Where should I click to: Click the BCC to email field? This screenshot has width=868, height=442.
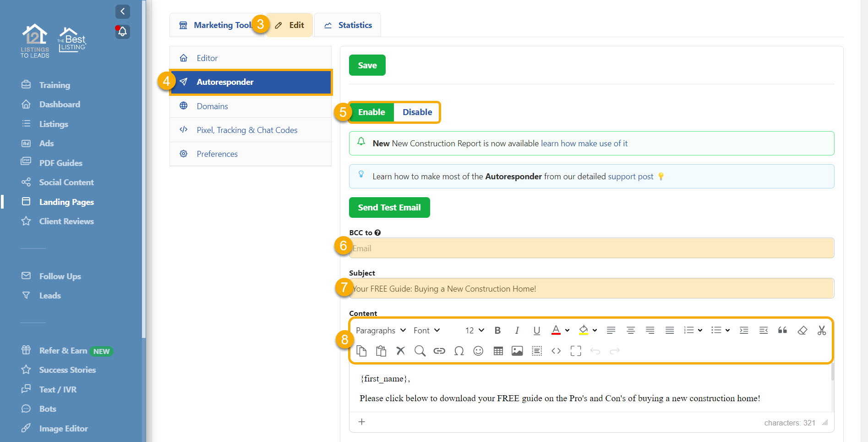coord(591,248)
